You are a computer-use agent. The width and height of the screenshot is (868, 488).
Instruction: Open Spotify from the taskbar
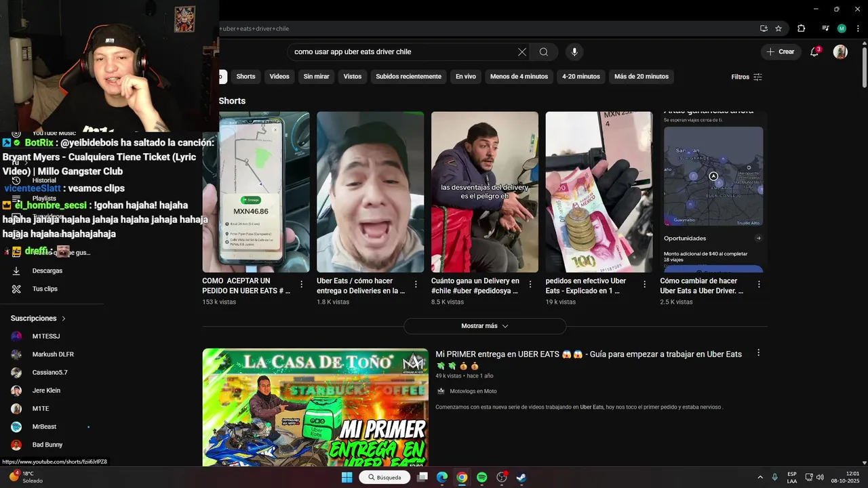[481, 477]
